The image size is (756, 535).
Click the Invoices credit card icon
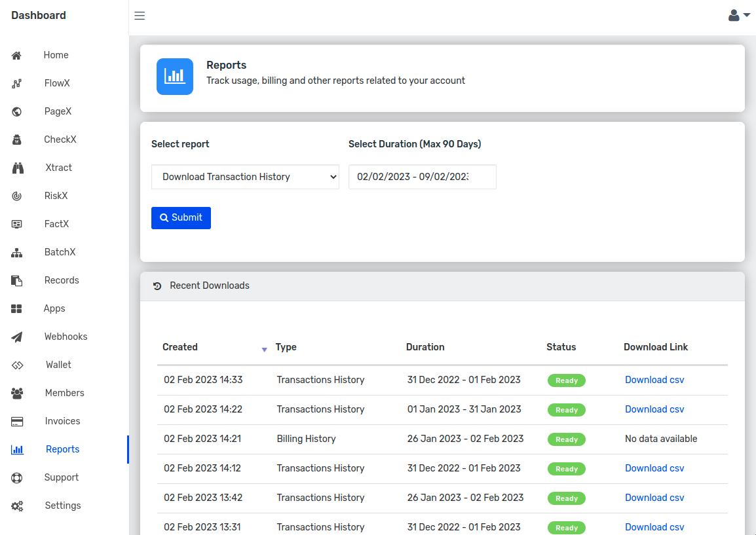(x=17, y=422)
